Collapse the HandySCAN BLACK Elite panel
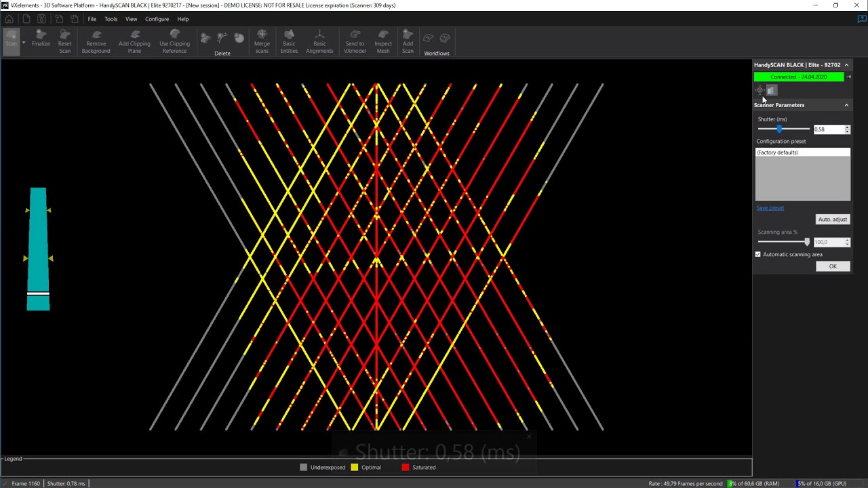The height and width of the screenshot is (488, 868). [846, 64]
